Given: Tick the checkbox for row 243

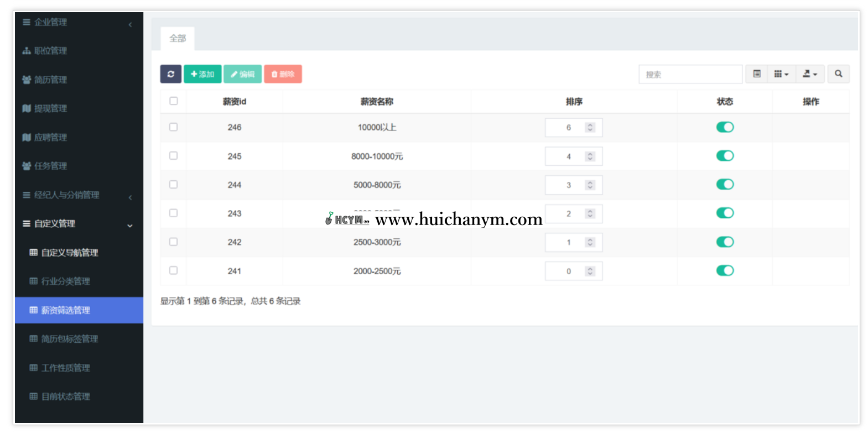Looking at the screenshot, I should pos(174,213).
